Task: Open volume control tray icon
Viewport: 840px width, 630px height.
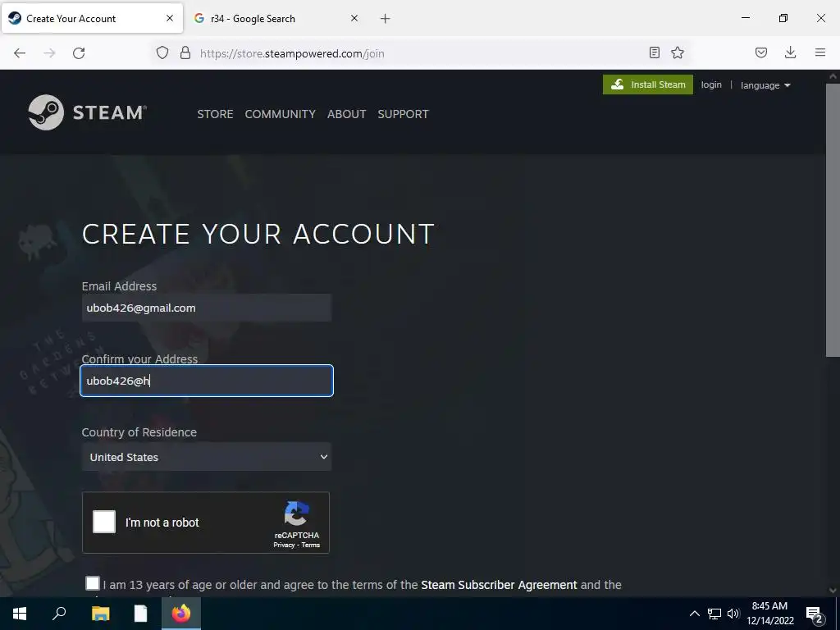Action: coord(733,614)
